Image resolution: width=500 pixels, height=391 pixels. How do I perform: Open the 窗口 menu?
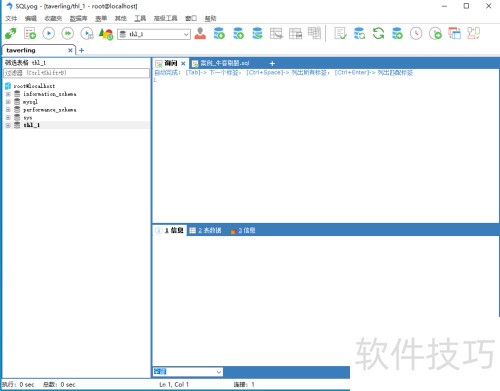click(x=191, y=18)
